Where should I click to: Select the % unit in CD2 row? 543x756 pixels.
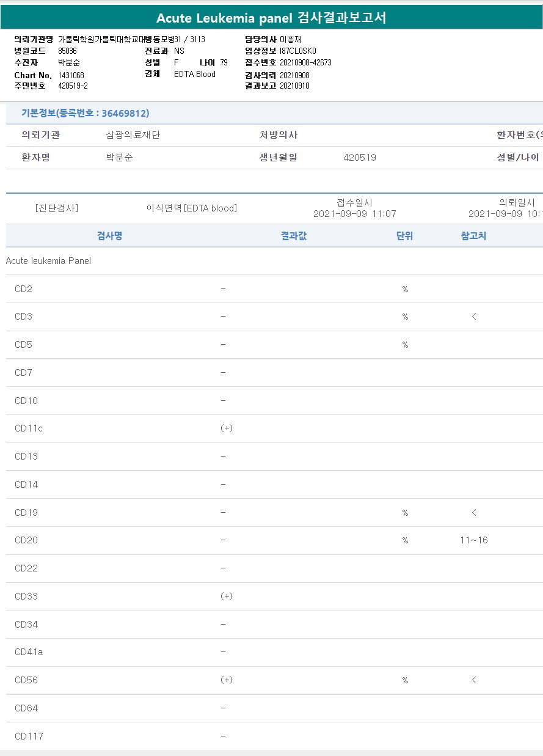point(405,289)
